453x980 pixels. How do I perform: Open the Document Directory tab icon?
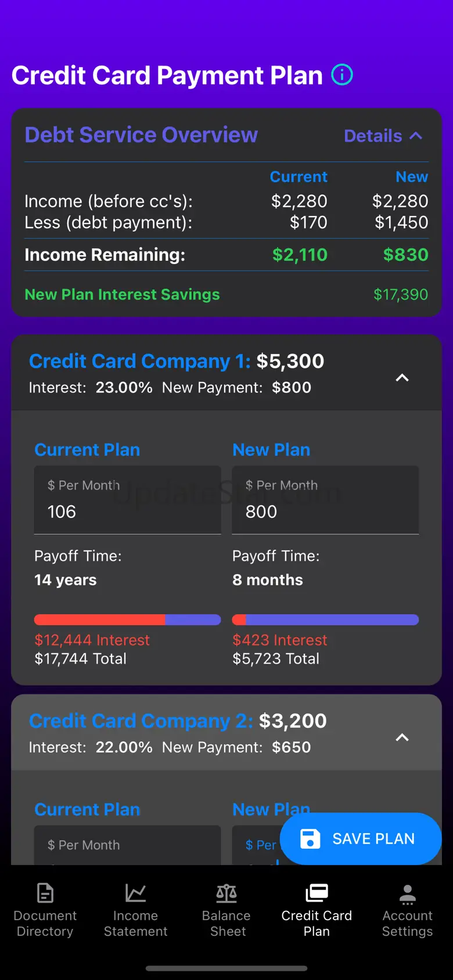(45, 893)
